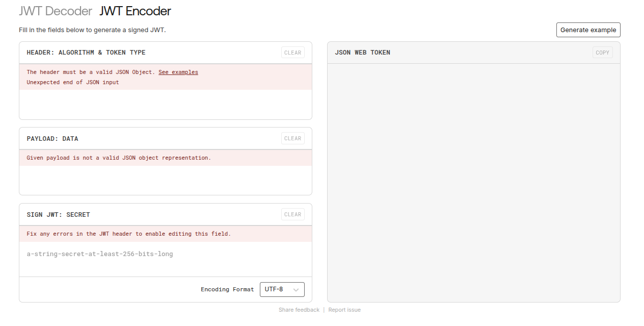This screenshot has width=644, height=326.
Task: Open the UTF-8 encoding format dropdown
Action: [x=282, y=289]
